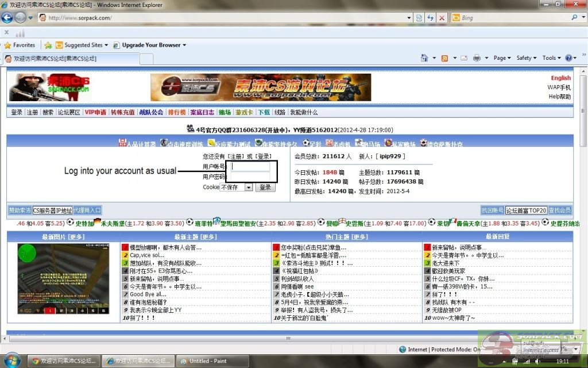Click the Refresh page icon in address bar

(431, 18)
